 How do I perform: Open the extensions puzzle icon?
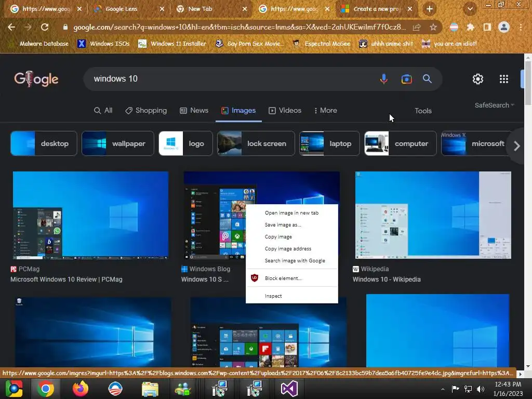pos(470,27)
